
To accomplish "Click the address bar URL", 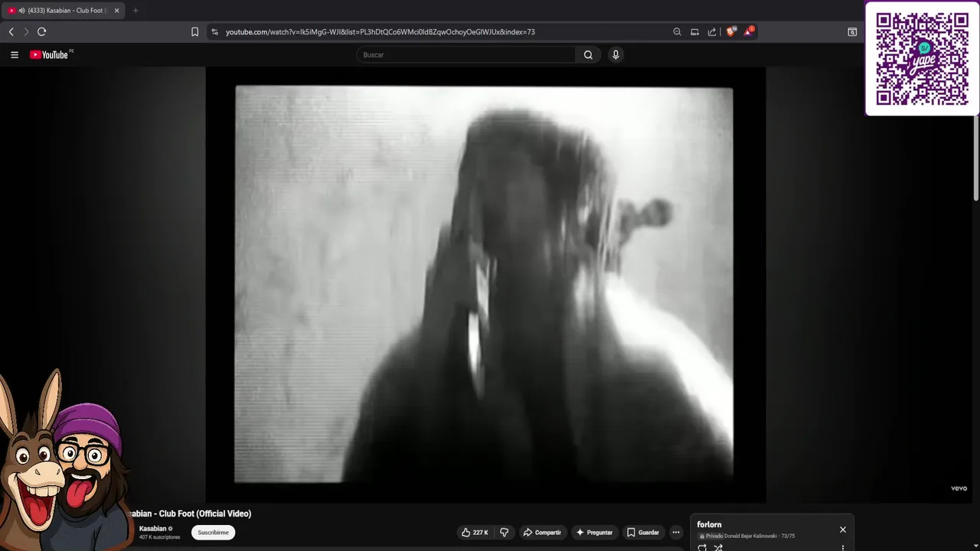I will [381, 32].
